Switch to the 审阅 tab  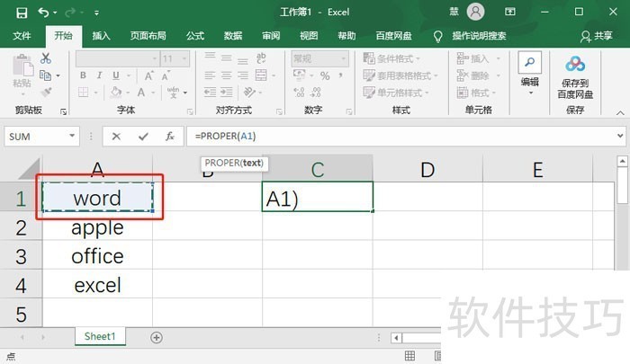(271, 36)
